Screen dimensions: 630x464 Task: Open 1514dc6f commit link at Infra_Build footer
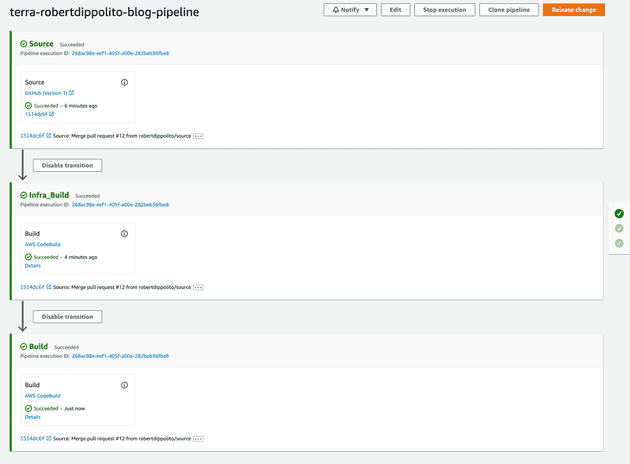pos(32,287)
